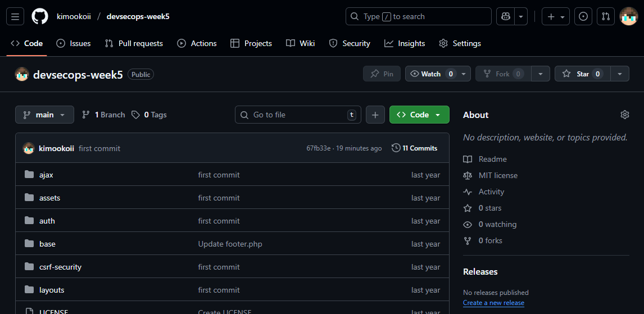Open the user profile avatar menu

click(x=628, y=16)
